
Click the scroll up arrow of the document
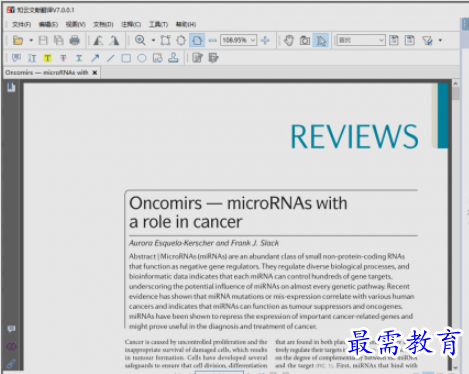tap(456, 83)
